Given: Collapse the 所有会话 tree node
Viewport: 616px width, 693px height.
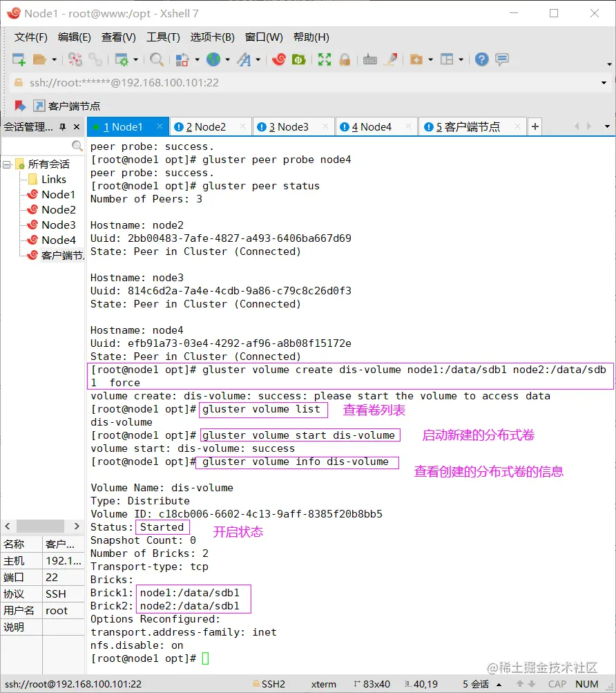Looking at the screenshot, I should point(6,164).
